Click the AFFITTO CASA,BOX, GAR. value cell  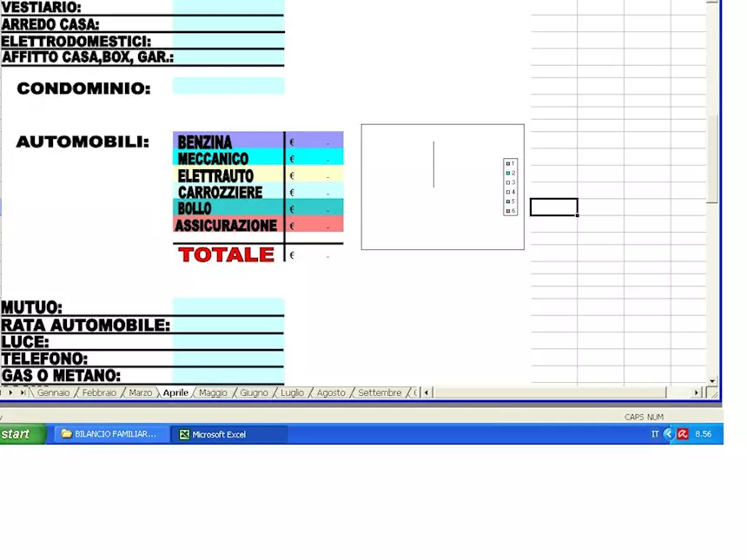(x=228, y=57)
